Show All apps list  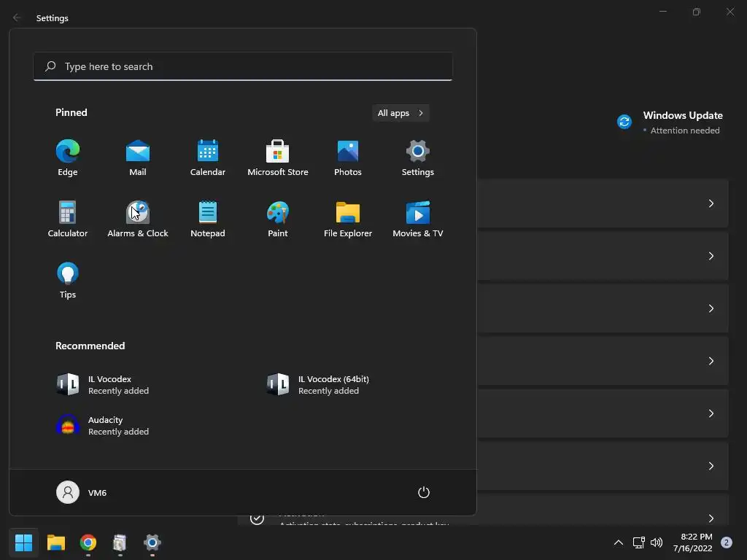coord(400,113)
